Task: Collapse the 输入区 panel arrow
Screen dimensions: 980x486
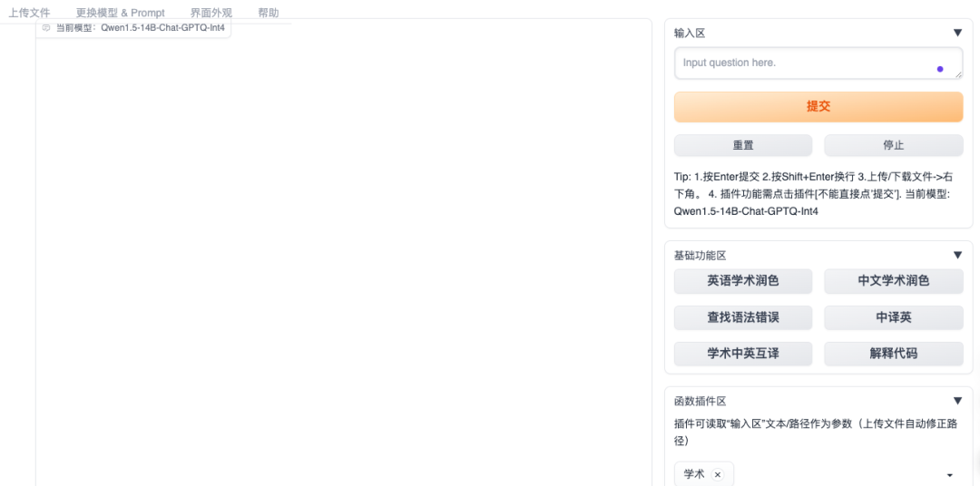Action: pos(957,34)
